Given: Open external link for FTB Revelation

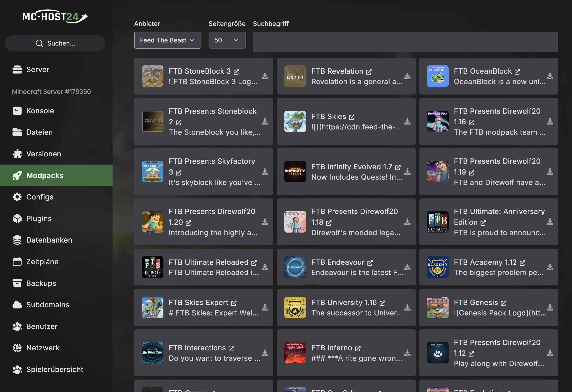Looking at the screenshot, I should 369,72.
